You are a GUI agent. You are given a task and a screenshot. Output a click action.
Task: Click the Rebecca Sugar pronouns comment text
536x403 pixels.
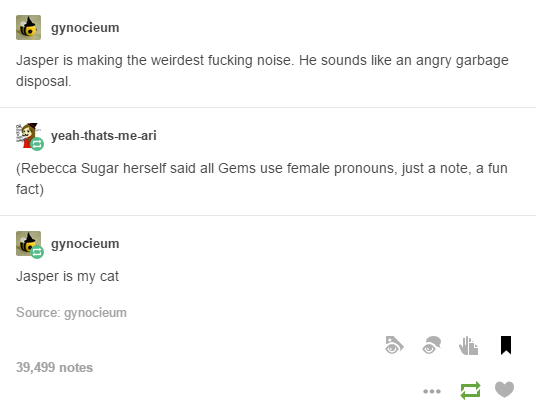click(262, 179)
